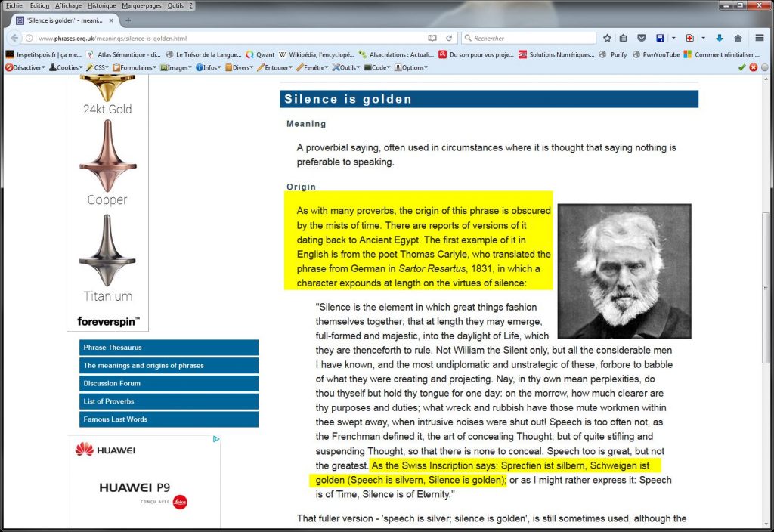
Task: Open the Historique menu
Action: [x=101, y=5]
